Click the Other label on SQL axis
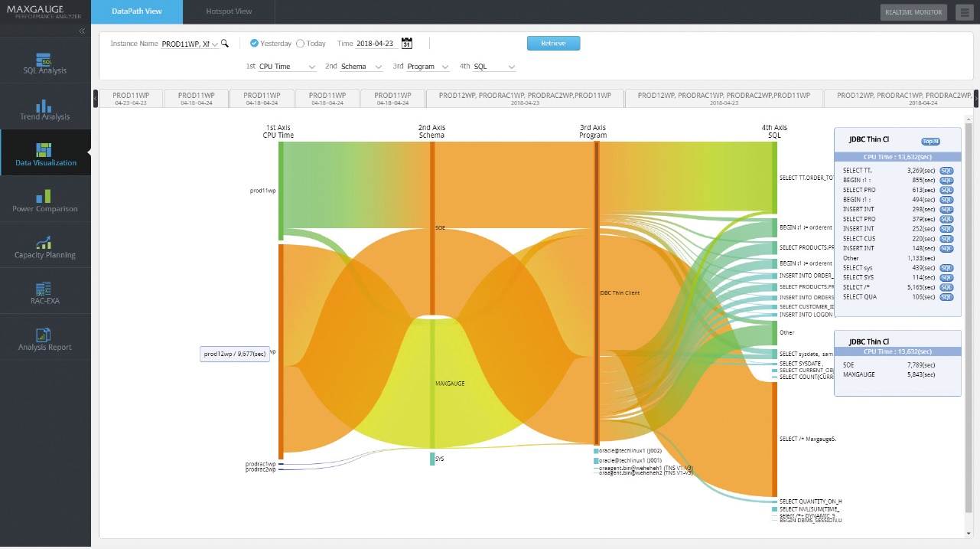The image size is (980, 549). coord(786,333)
